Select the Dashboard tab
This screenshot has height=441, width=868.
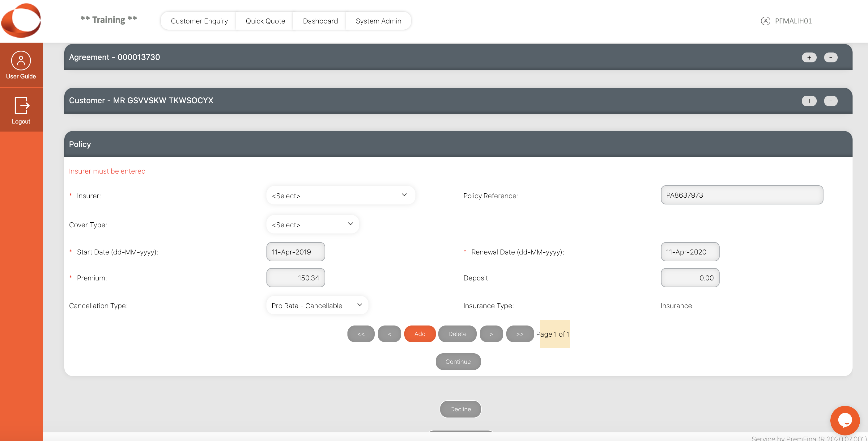coord(320,21)
